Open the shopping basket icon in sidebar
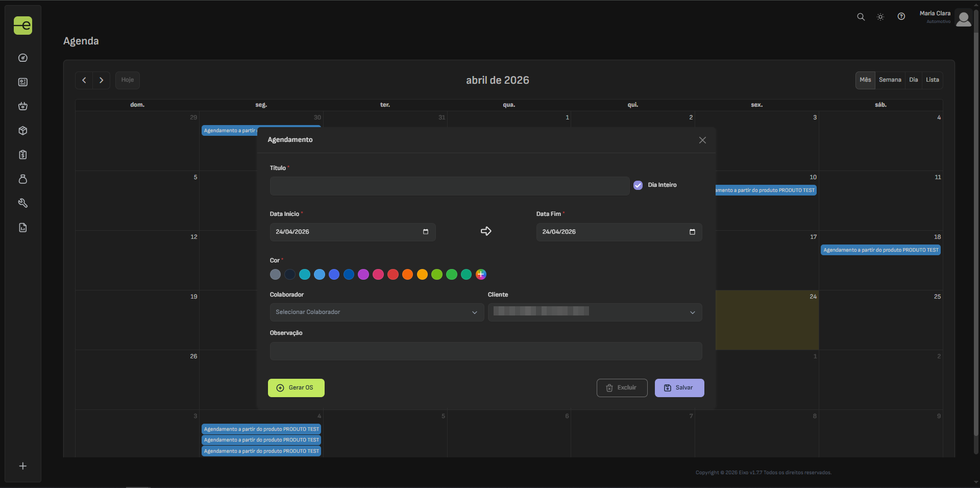The image size is (980, 488). [23, 106]
